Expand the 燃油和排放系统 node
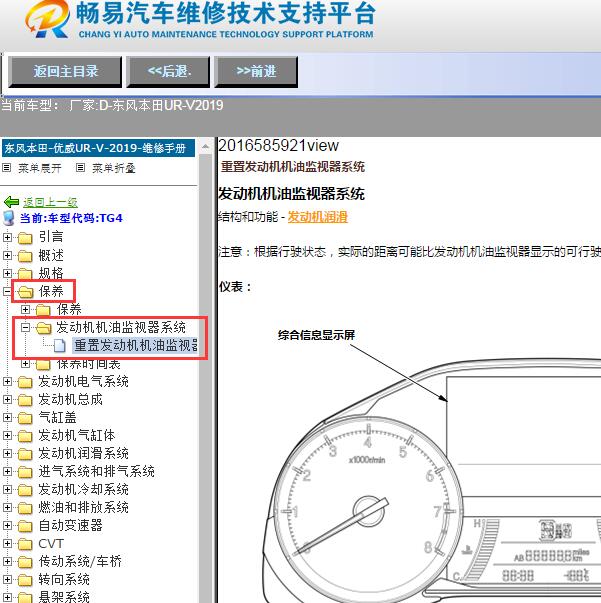 [x=7, y=508]
